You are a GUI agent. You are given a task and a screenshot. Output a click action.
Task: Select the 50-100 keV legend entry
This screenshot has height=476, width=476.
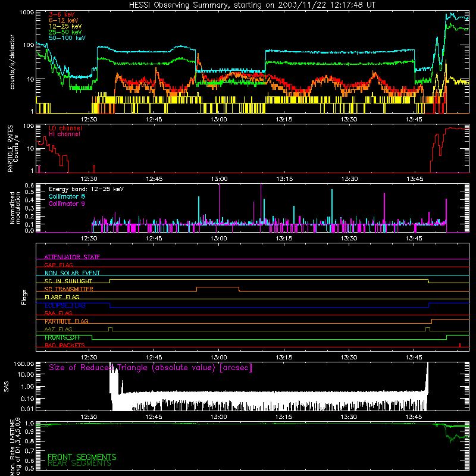point(67,38)
